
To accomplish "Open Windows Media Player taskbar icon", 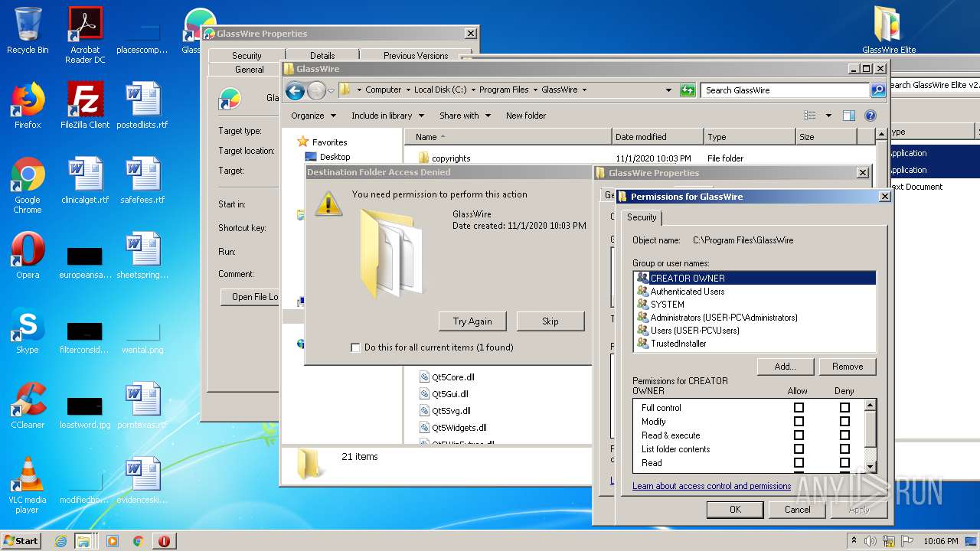I will (x=113, y=541).
